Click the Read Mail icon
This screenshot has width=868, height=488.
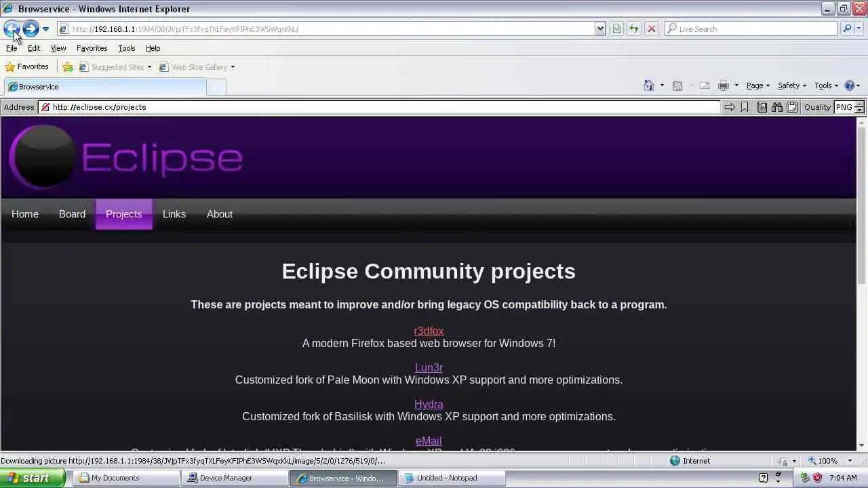coord(705,85)
